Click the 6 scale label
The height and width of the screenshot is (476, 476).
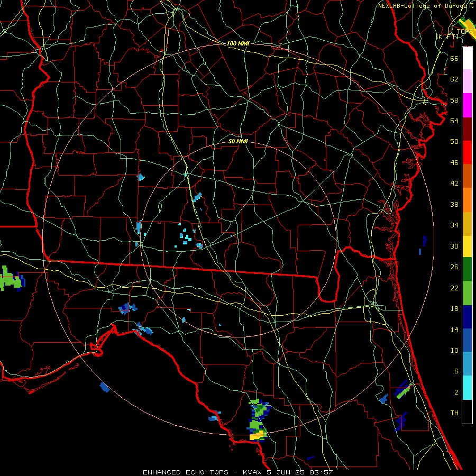[456, 371]
